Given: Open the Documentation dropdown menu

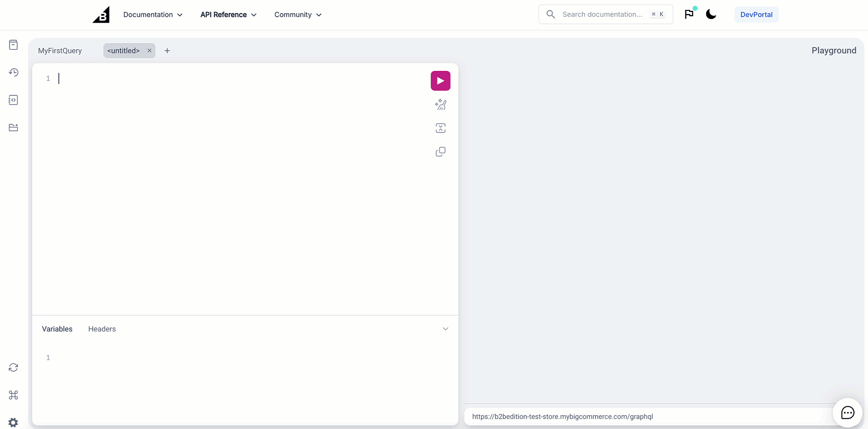Looking at the screenshot, I should (153, 14).
